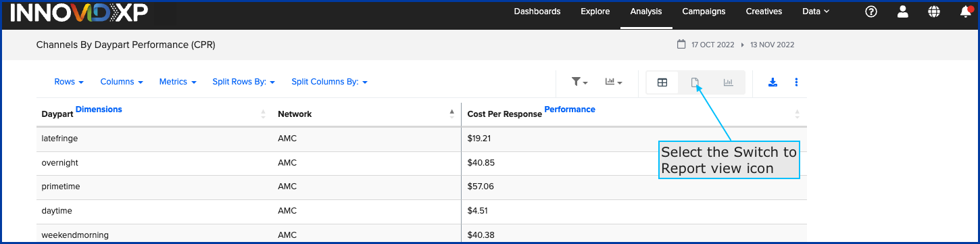Download the report using download icon
980x244 pixels.
click(773, 82)
